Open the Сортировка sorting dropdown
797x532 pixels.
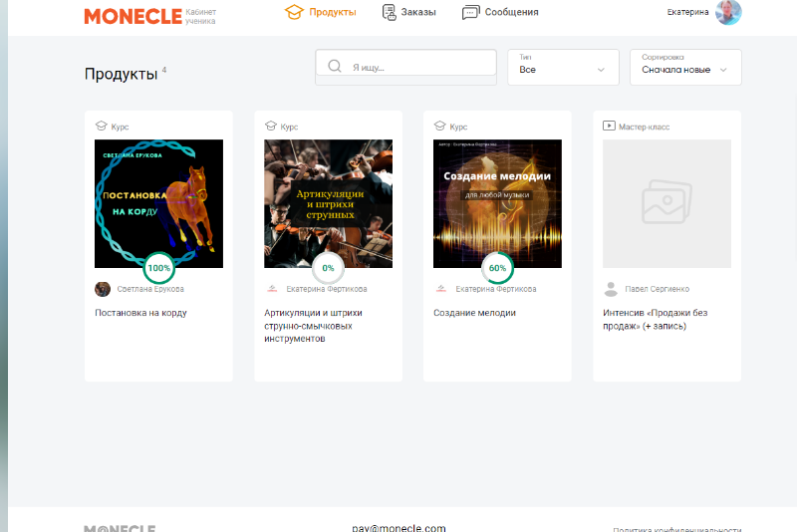684,67
